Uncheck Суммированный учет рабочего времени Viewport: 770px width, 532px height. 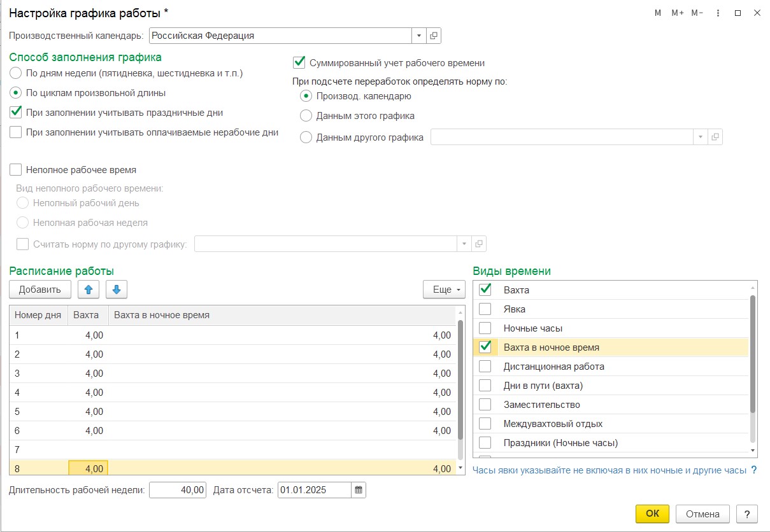click(299, 62)
